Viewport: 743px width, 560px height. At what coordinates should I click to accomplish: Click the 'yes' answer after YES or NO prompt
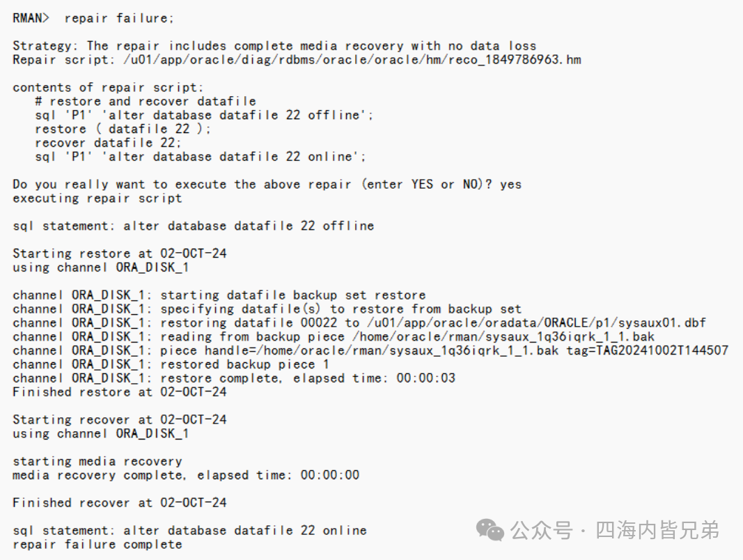pyautogui.click(x=511, y=185)
